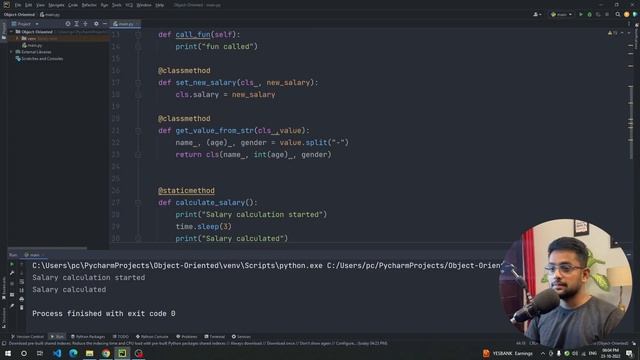640x360 pixels.
Task: Click the green Run button in toolbar
Action: [581, 14]
